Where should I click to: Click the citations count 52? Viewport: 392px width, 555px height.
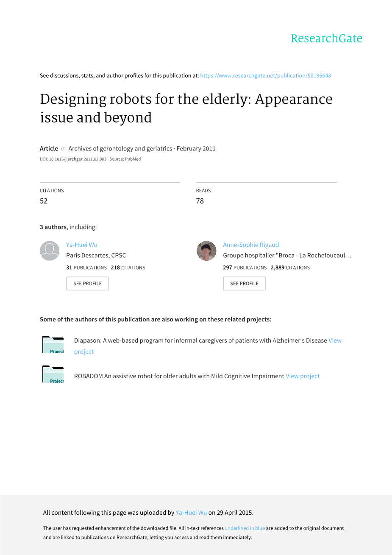44,201
